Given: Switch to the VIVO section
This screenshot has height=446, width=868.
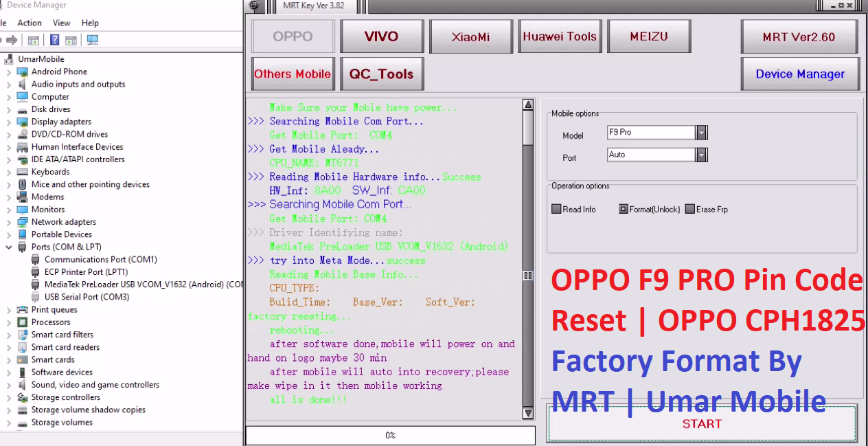Looking at the screenshot, I should click(x=381, y=36).
